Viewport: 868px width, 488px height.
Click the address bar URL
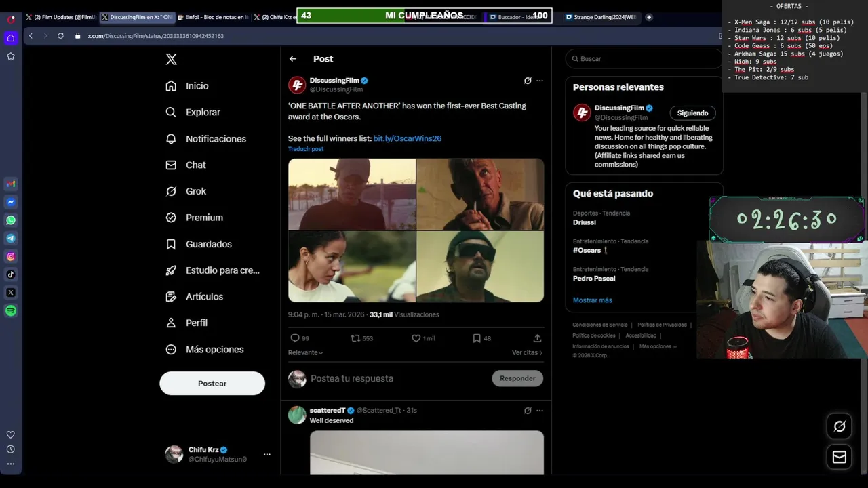tap(156, 36)
